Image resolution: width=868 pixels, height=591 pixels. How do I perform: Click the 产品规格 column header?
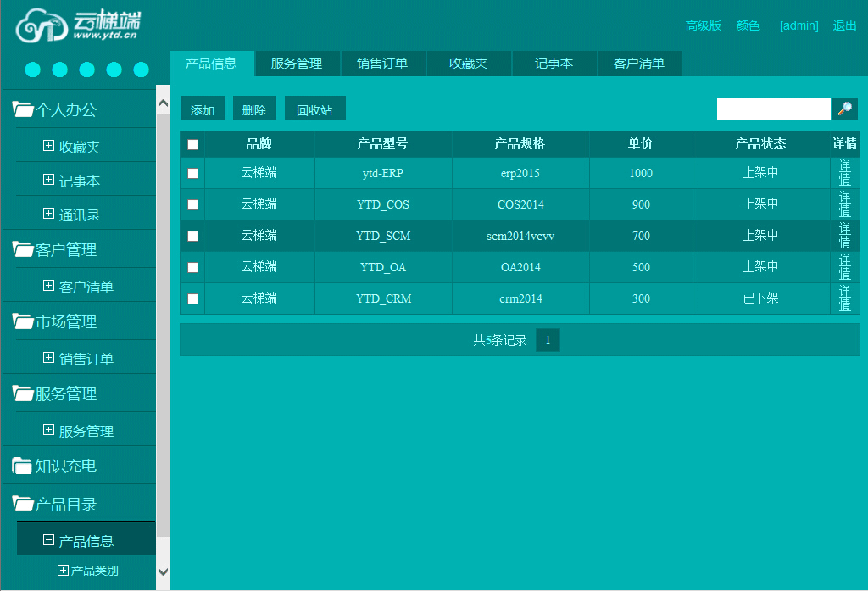[x=520, y=144]
